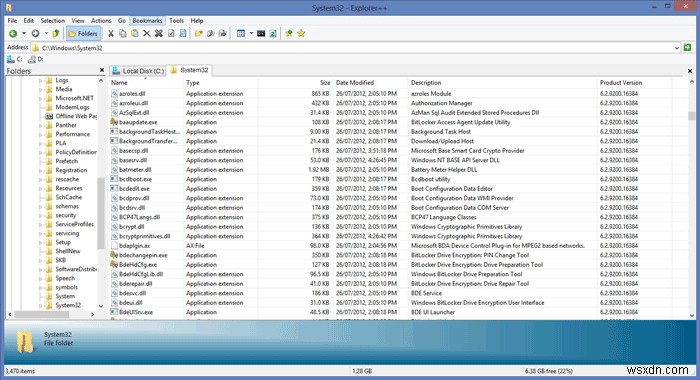Image resolution: width=700 pixels, height=380 pixels.
Task: Expand the System32 tree node
Action: (x=40, y=306)
